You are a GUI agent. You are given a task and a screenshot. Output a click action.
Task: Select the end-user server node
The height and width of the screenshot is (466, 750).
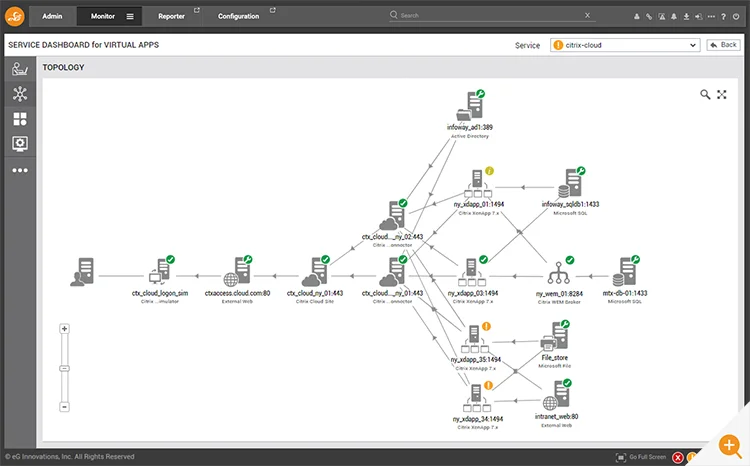(82, 272)
